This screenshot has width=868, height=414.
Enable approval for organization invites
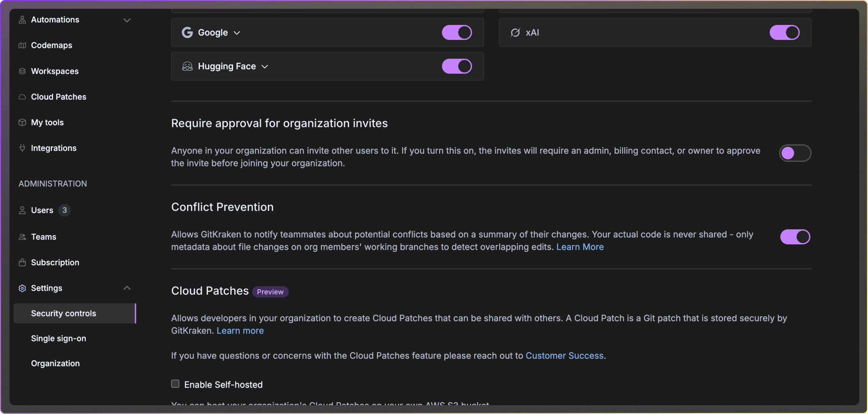pos(795,153)
